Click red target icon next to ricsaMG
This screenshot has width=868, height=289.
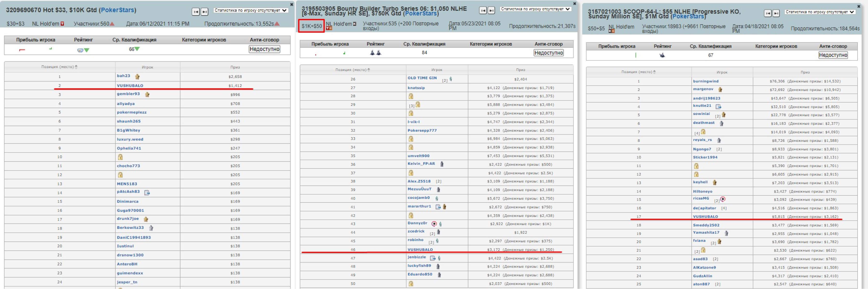(x=723, y=199)
